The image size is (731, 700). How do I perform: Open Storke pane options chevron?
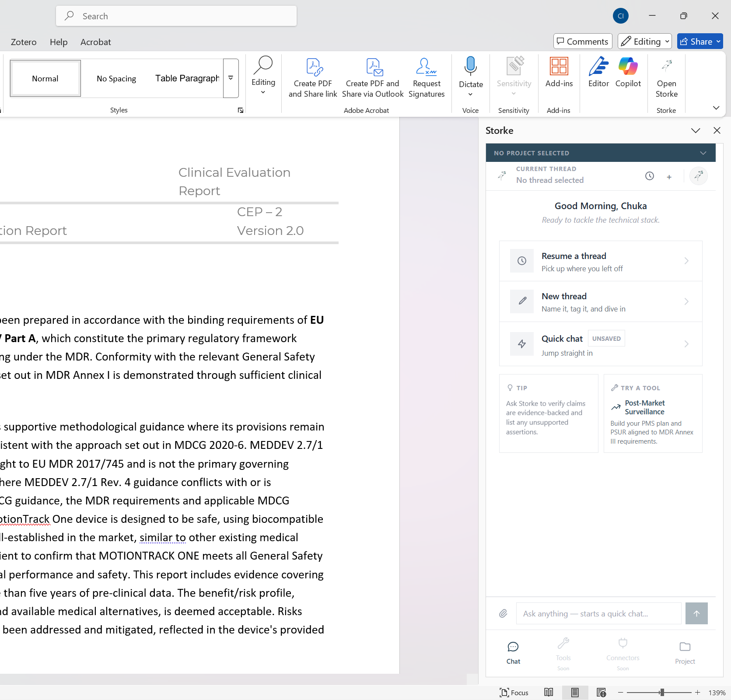[x=696, y=130]
